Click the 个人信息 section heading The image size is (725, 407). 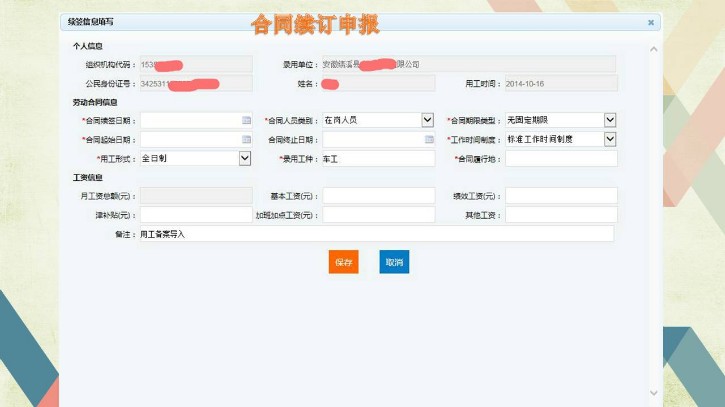[88, 46]
